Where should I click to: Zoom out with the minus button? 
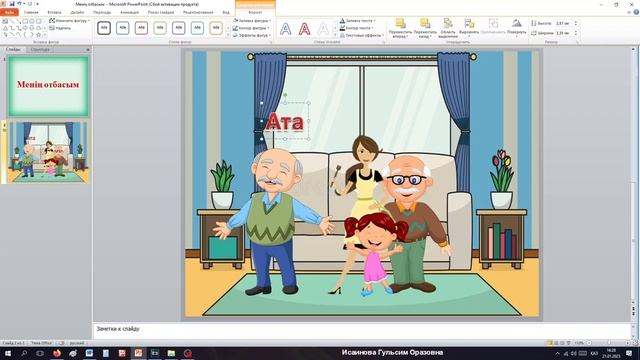click(589, 343)
